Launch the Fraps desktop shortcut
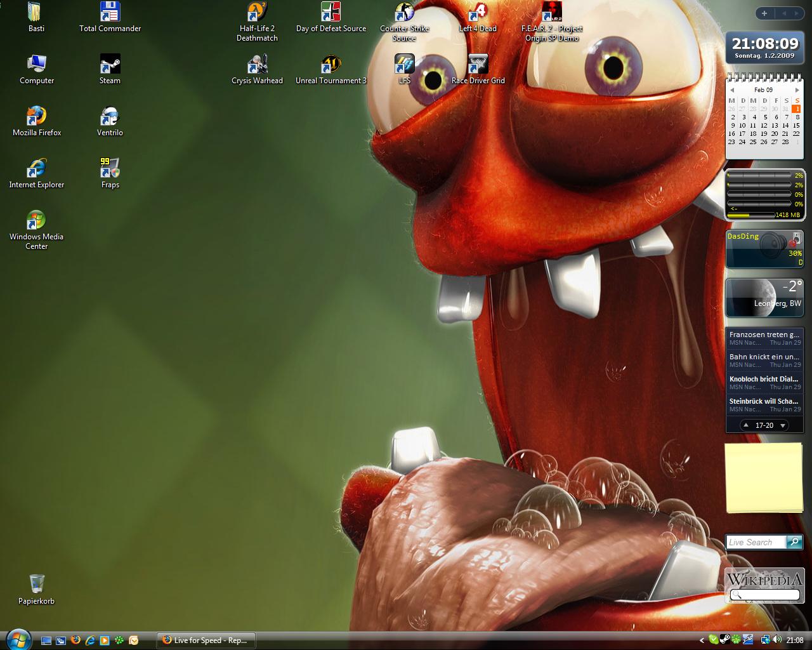Screen dimensions: 812x650 [110, 174]
